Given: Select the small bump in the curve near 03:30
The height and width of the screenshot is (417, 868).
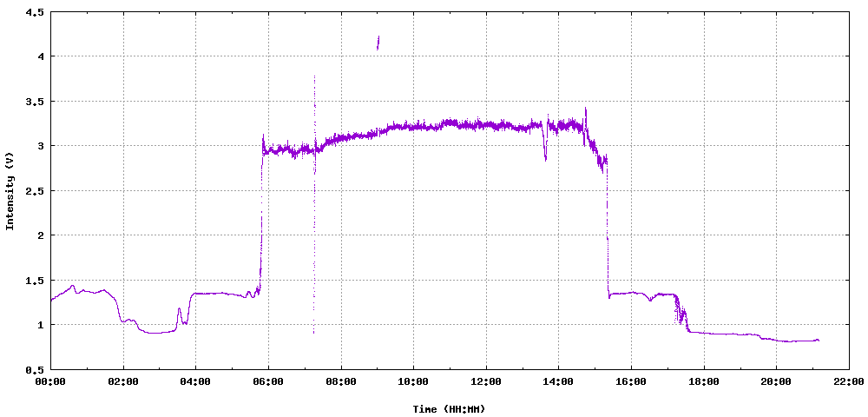Looking at the screenshot, I should point(180,310).
